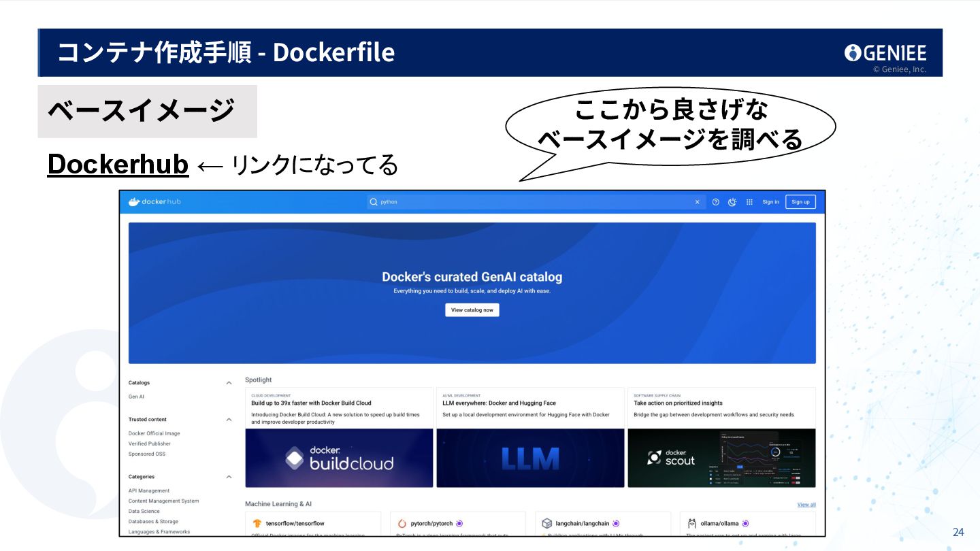This screenshot has height=551, width=980.
Task: Click the Docker's curated GenAI catalog heading
Action: click(472, 277)
